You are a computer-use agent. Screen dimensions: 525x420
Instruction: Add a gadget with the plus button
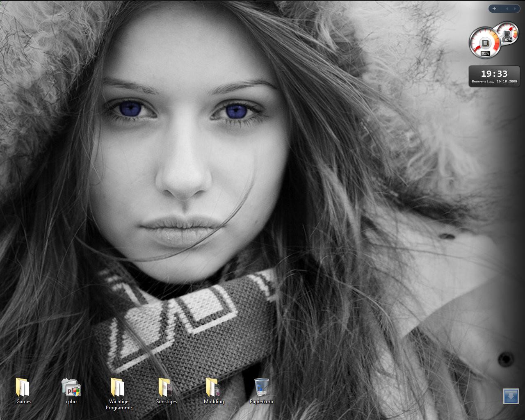tap(494, 9)
